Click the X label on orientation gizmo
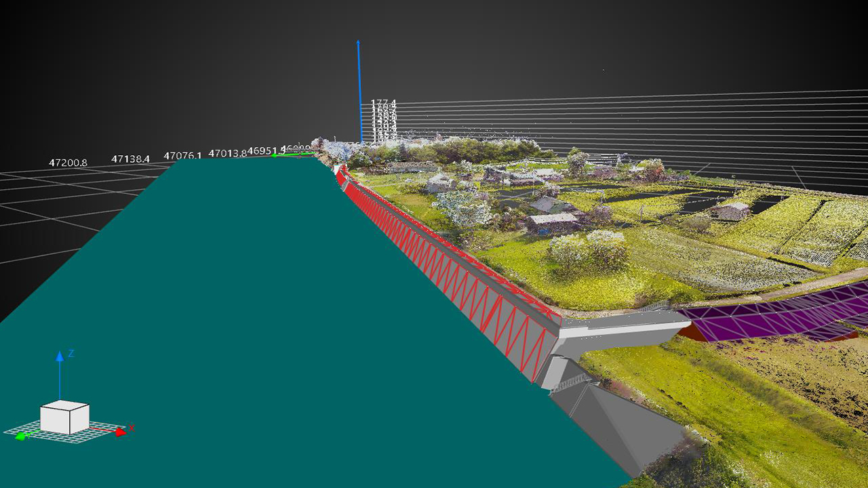Viewport: 868px width, 488px height. tap(132, 427)
